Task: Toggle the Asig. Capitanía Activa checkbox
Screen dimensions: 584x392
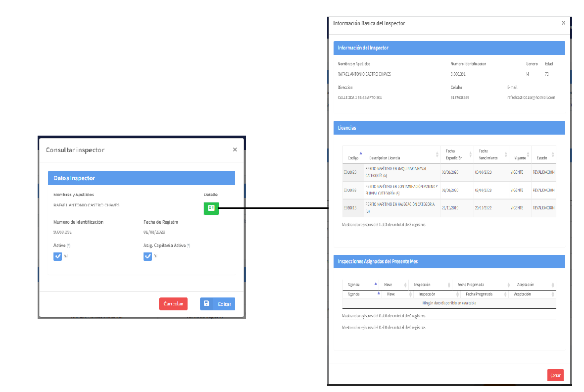Action: click(x=147, y=256)
